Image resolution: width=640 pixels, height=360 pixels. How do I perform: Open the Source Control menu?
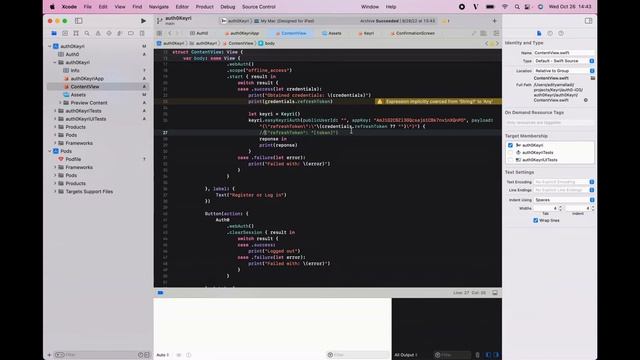[x=258, y=7]
